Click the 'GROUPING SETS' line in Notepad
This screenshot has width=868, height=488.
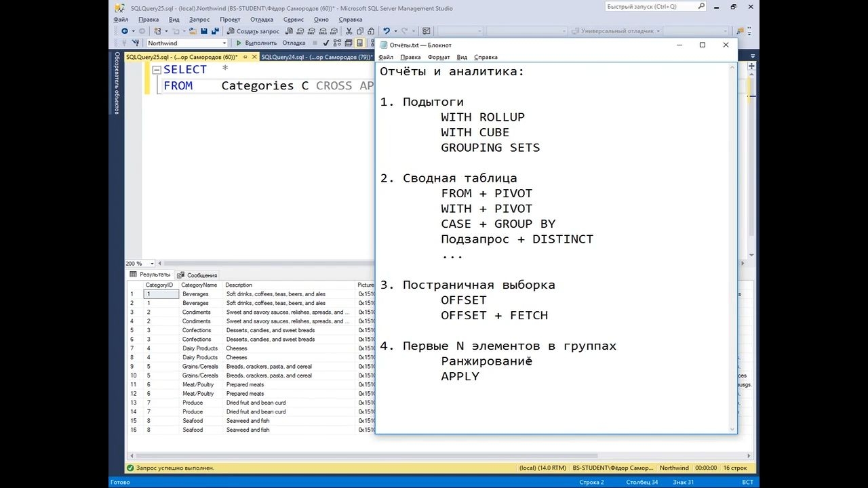pyautogui.click(x=490, y=148)
